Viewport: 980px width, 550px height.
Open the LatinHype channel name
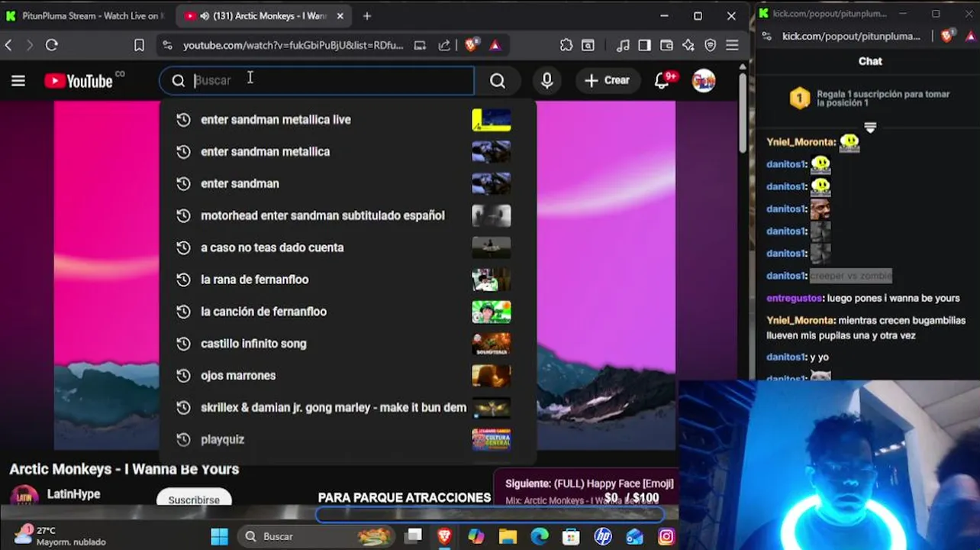pos(73,494)
